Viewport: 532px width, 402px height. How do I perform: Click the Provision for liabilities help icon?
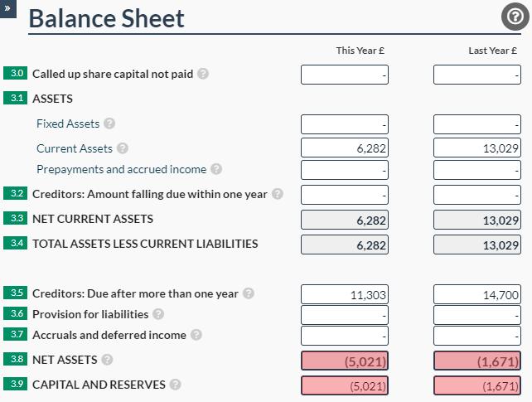(x=158, y=314)
